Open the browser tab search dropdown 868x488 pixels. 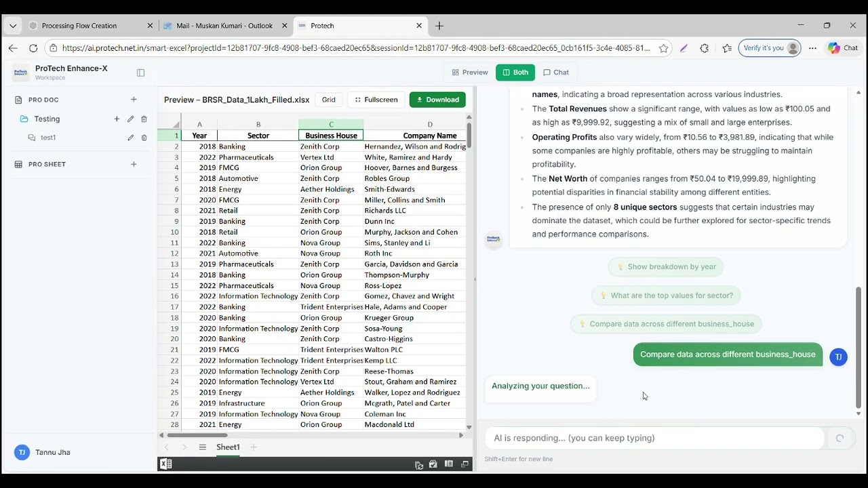click(12, 26)
